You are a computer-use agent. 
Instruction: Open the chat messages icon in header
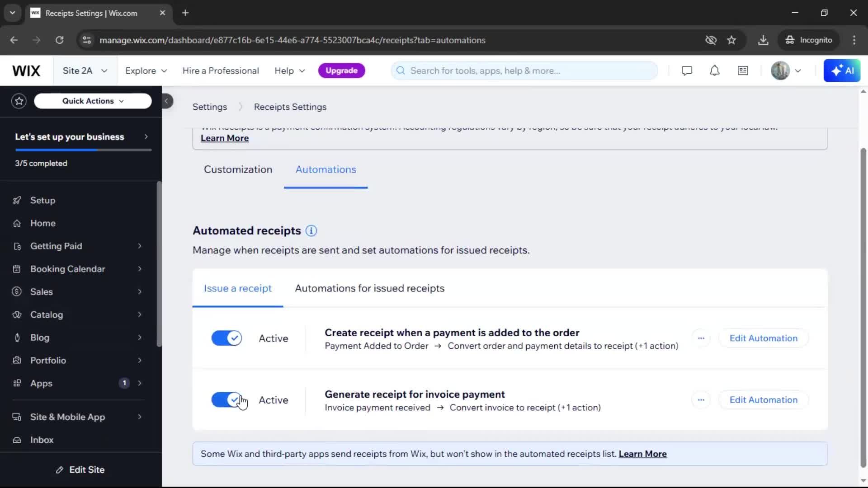click(687, 71)
